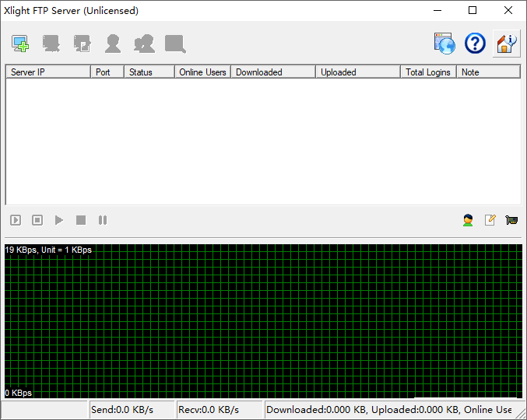Maximize the Xlight FTP Server window
Image resolution: width=527 pixels, height=420 pixels.
[x=473, y=10]
